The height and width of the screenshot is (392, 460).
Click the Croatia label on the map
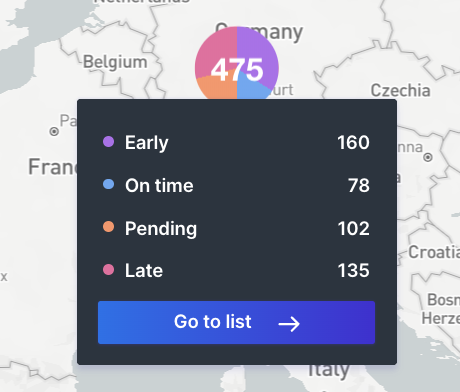434,252
